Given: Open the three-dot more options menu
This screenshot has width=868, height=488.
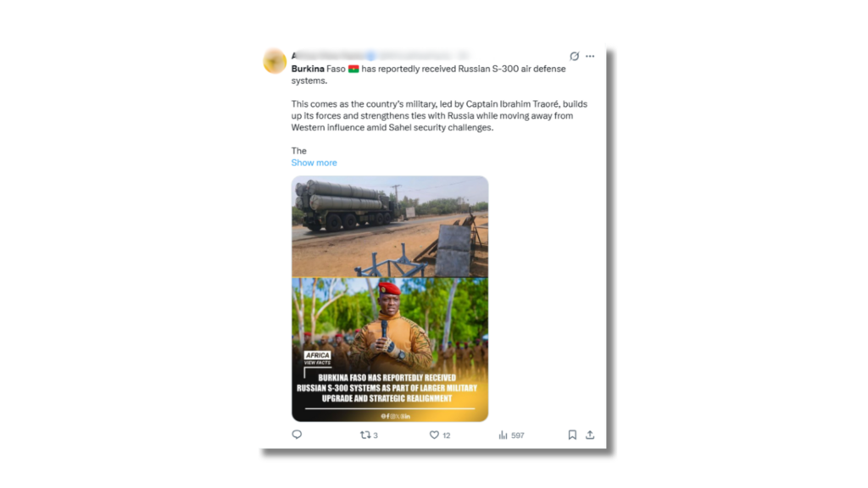Looking at the screenshot, I should coord(590,56).
